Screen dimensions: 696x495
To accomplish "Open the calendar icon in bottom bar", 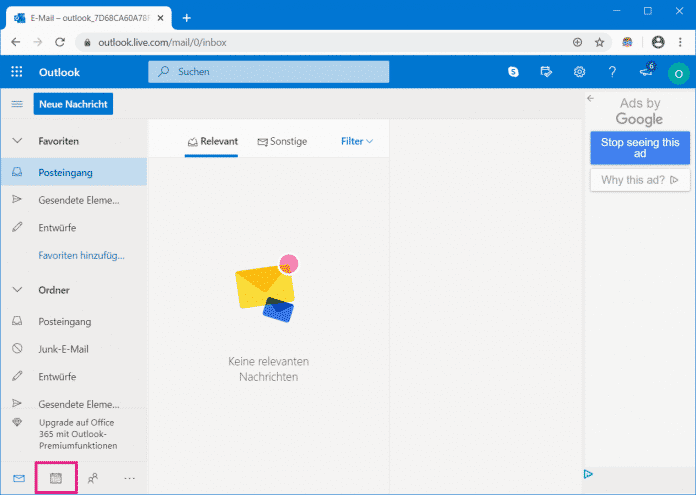I will click(x=56, y=478).
